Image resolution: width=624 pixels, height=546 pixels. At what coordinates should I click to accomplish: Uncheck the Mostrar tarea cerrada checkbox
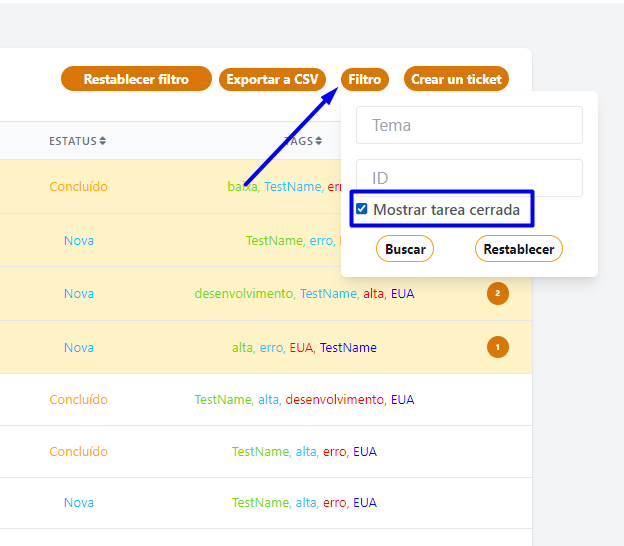(362, 210)
